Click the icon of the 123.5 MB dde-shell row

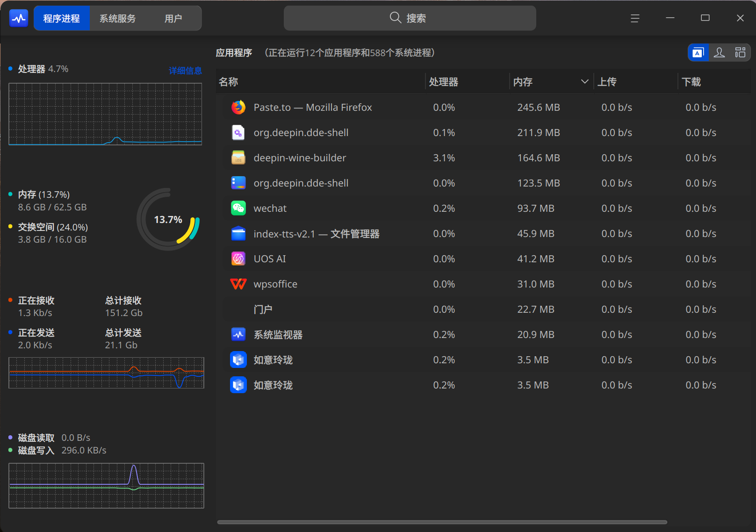pyautogui.click(x=238, y=183)
